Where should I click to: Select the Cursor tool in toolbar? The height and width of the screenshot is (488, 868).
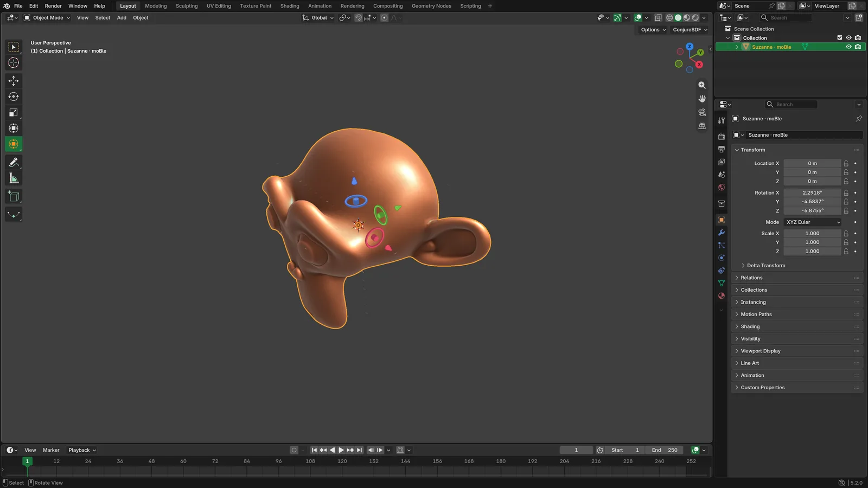[x=14, y=63]
